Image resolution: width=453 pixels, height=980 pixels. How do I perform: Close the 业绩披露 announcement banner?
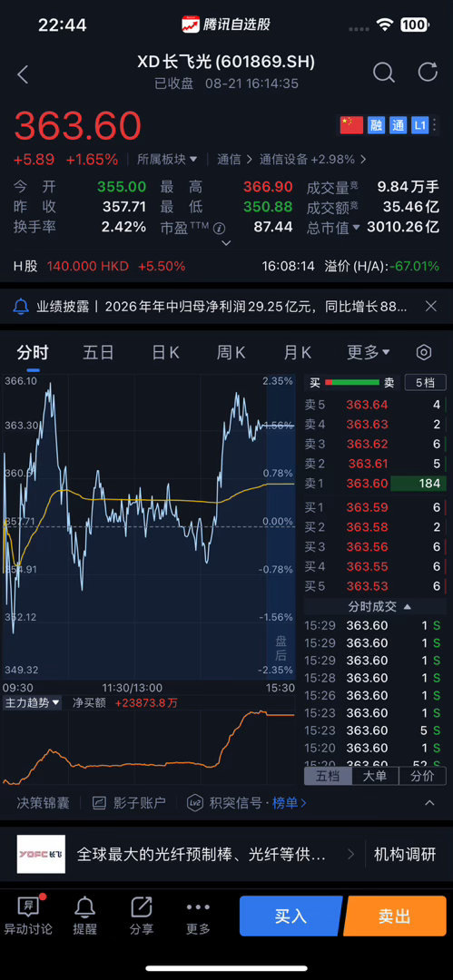click(x=430, y=306)
